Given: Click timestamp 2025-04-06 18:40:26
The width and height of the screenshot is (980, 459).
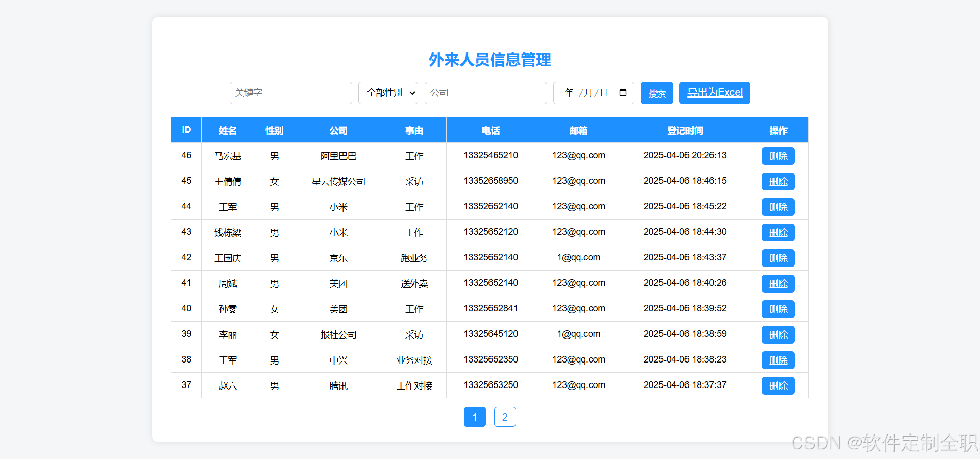Looking at the screenshot, I should (x=685, y=283).
